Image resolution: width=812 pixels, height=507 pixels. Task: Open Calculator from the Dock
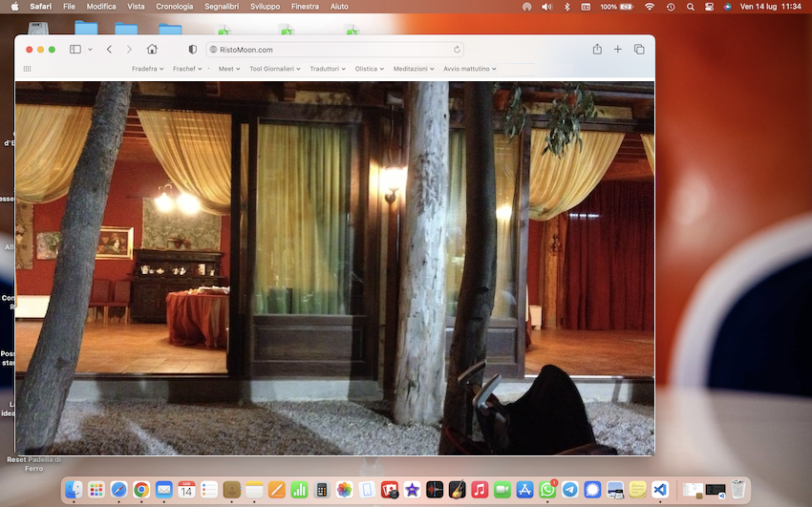(x=322, y=490)
